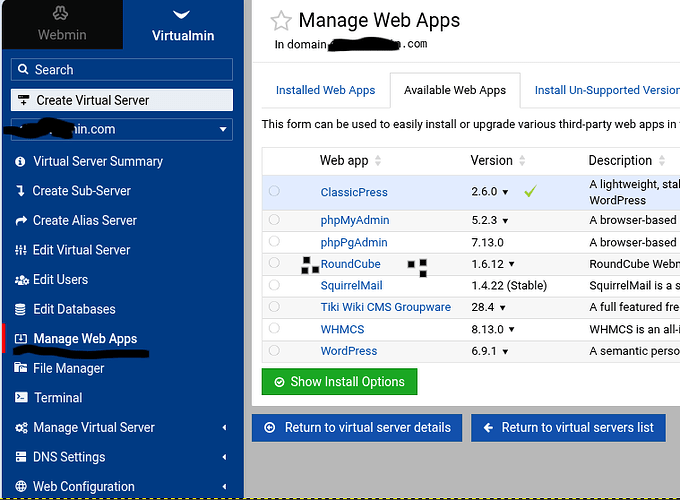Click the Virtual Server Summary info icon
The height and width of the screenshot is (500, 680).
20,161
